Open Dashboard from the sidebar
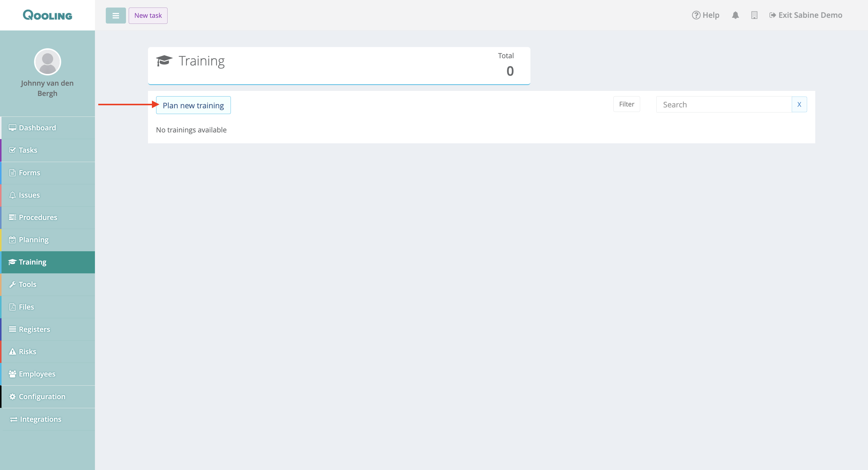This screenshot has width=868, height=470. pos(37,128)
